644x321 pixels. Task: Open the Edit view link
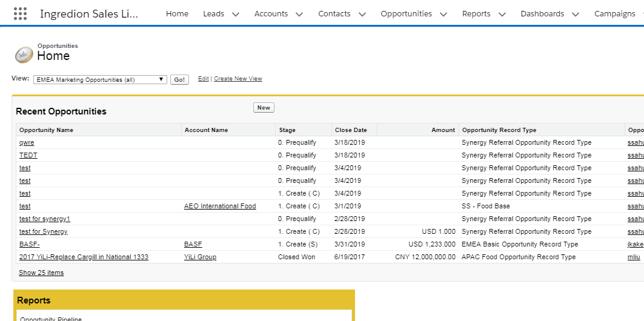click(203, 79)
